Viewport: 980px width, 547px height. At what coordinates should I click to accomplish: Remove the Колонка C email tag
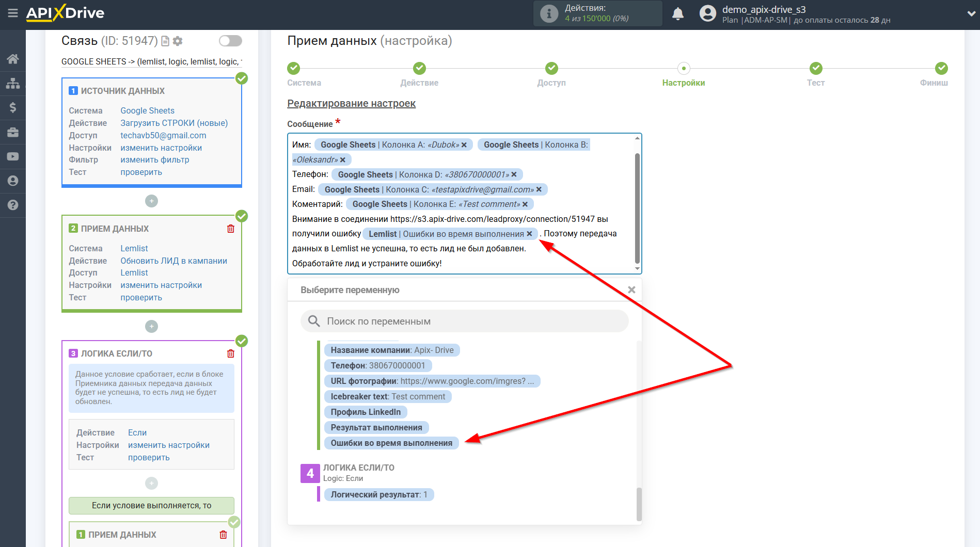coord(539,189)
